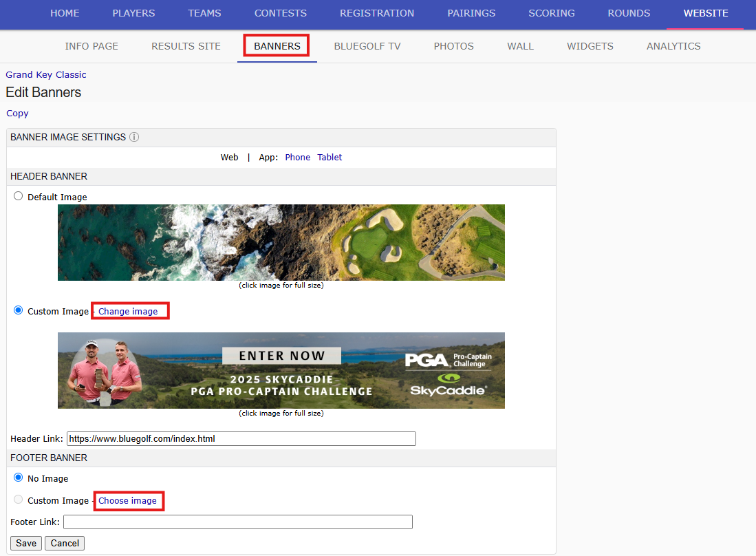This screenshot has width=756, height=556.
Task: Open the Grand Key Classic link
Action: point(46,75)
